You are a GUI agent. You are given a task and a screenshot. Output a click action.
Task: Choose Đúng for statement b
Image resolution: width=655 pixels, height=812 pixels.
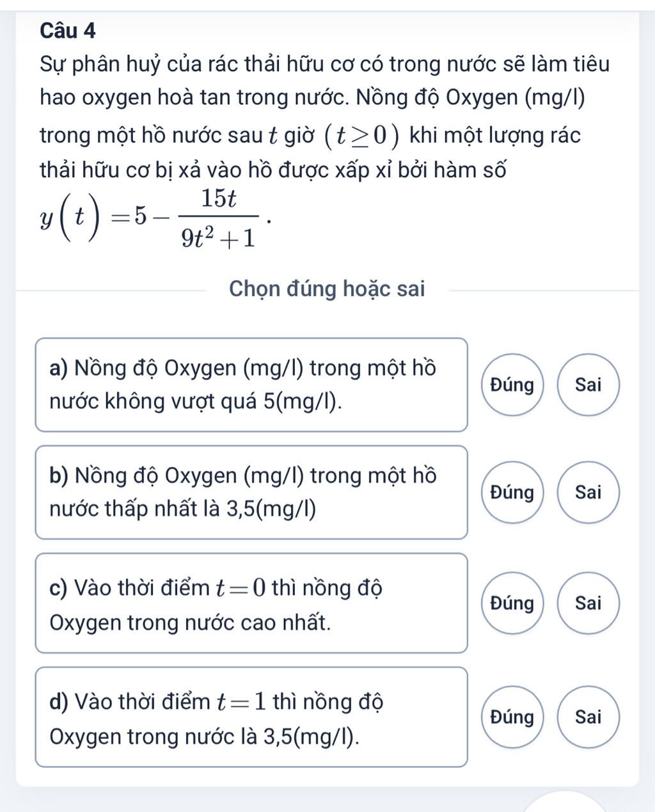coord(511,492)
